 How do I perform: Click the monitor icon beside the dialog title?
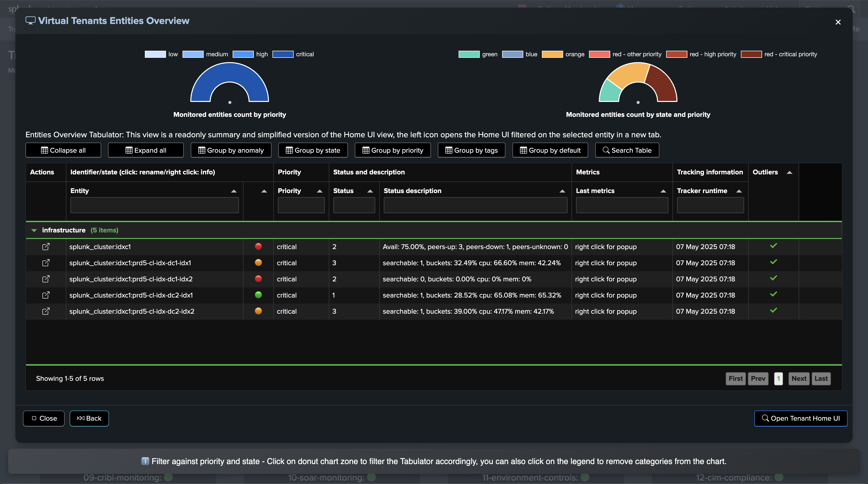pyautogui.click(x=30, y=20)
